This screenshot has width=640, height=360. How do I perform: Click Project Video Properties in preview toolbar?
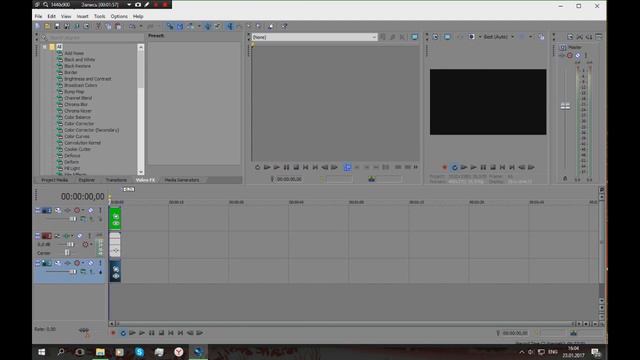(x=436, y=37)
